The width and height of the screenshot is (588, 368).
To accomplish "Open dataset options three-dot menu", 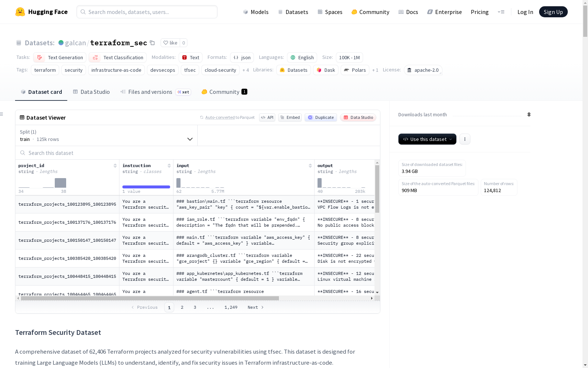I will click(x=465, y=139).
